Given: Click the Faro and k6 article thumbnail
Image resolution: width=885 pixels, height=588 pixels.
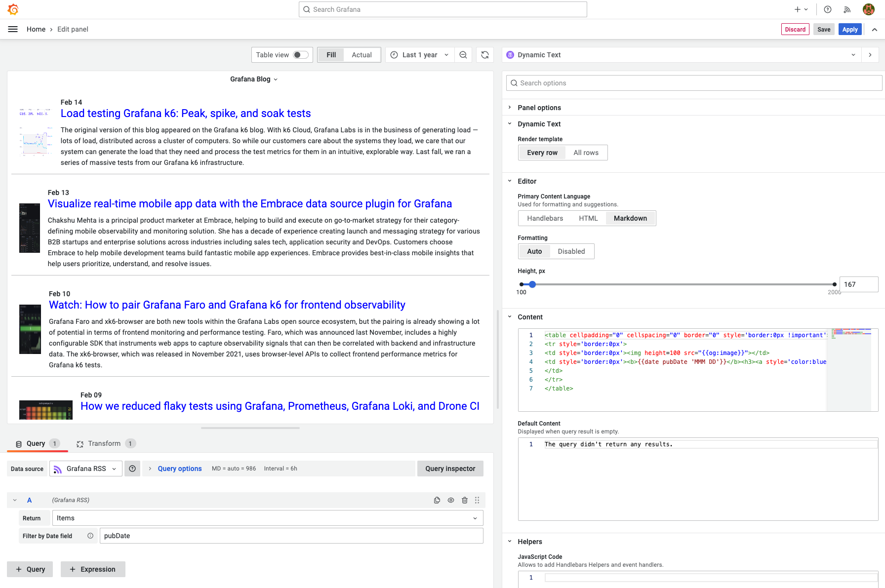Looking at the screenshot, I should click(x=30, y=329).
